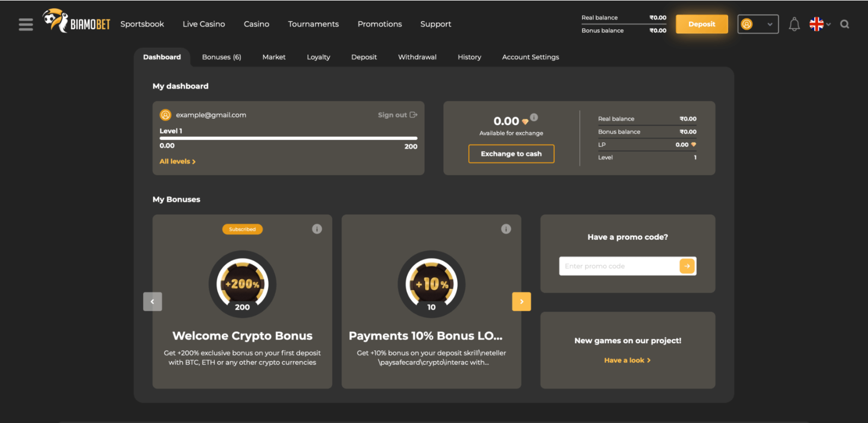
Task: Submit promo code with arrow button
Action: coord(687,266)
